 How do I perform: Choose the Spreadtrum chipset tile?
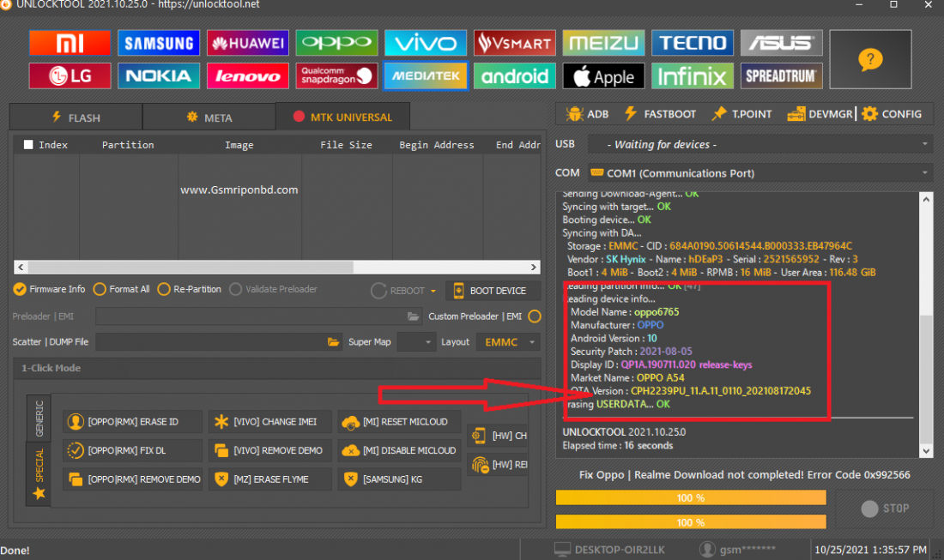pos(782,75)
